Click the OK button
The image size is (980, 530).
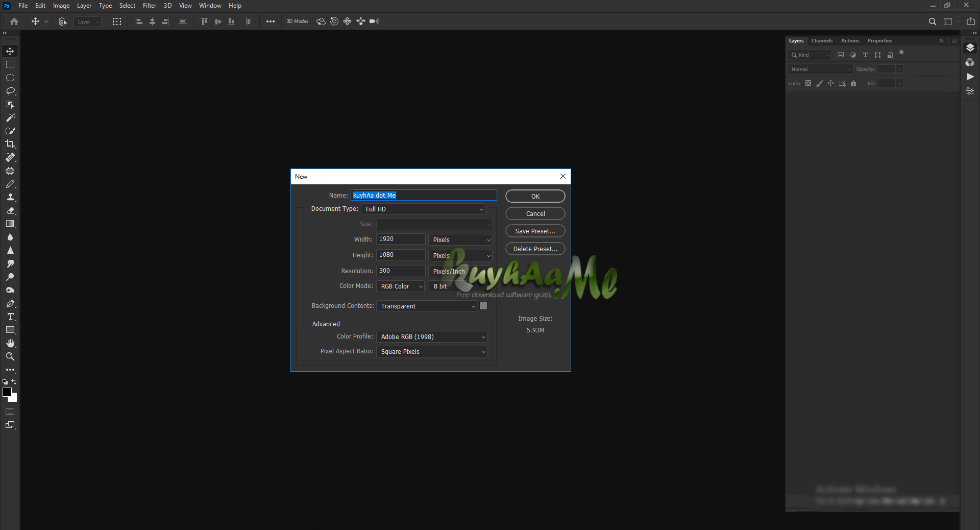pyautogui.click(x=535, y=196)
